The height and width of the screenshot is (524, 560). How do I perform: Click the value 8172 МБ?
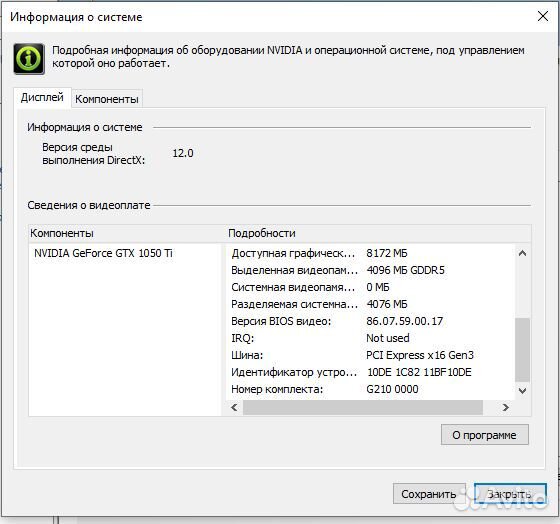[387, 253]
